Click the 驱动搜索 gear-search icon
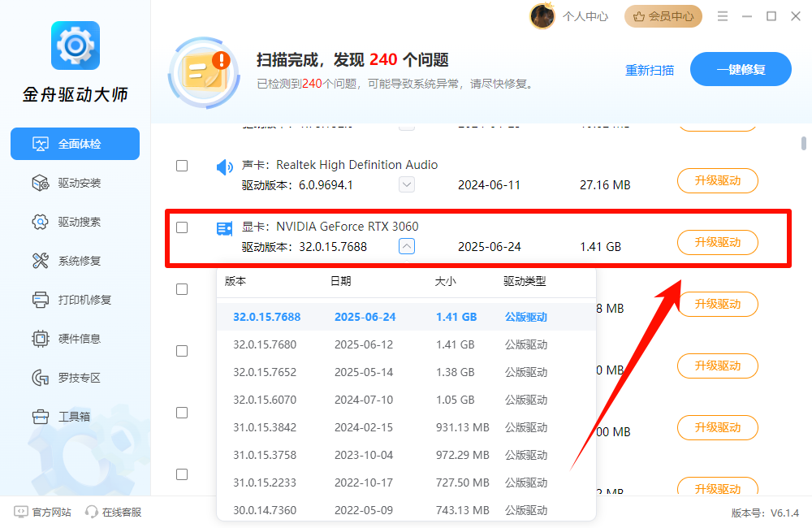 [x=41, y=222]
